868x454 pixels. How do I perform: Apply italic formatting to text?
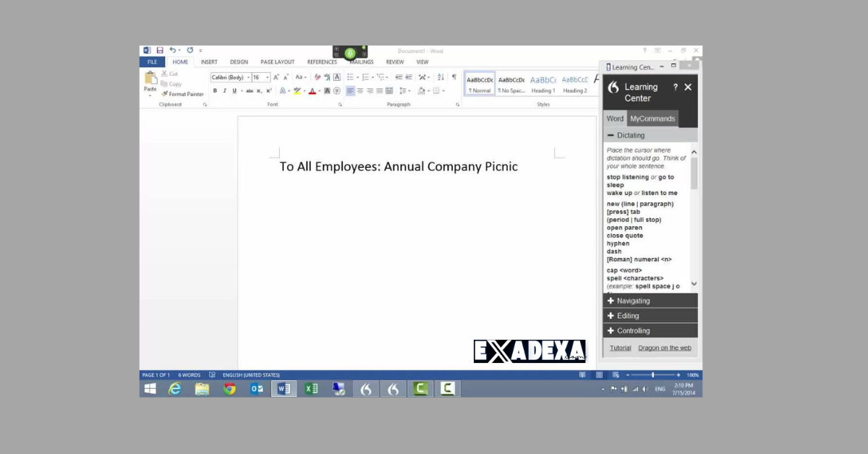(224, 91)
